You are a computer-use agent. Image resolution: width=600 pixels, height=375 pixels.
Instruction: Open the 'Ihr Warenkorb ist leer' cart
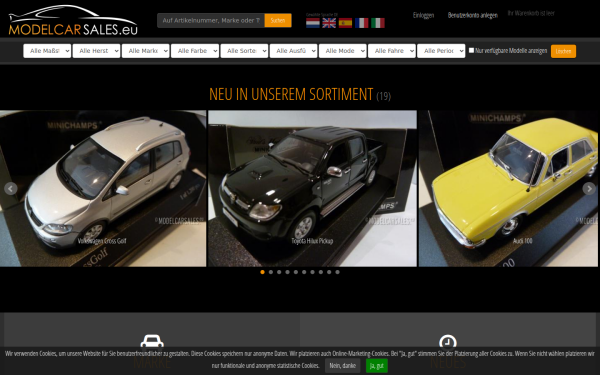[x=531, y=13]
